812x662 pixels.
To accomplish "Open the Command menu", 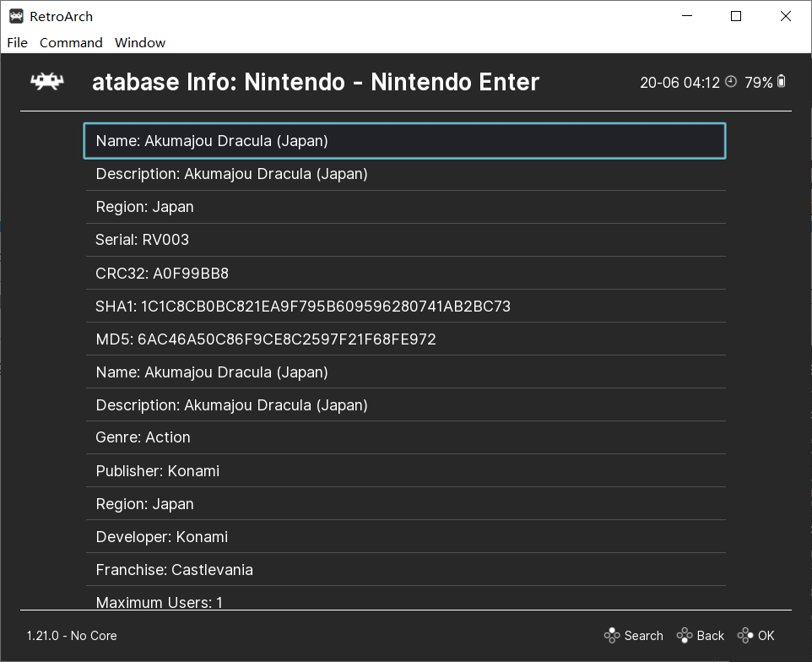I will [x=71, y=42].
